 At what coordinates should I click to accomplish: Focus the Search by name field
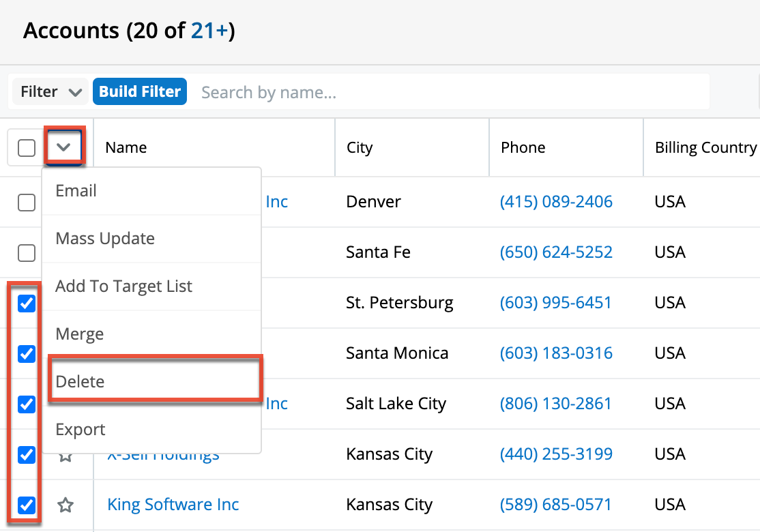(450, 92)
